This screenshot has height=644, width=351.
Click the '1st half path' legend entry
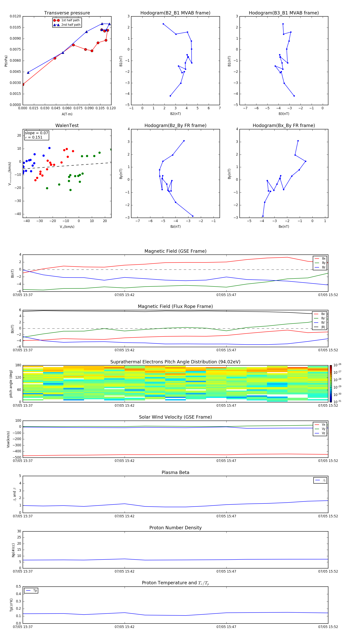coord(67,20)
